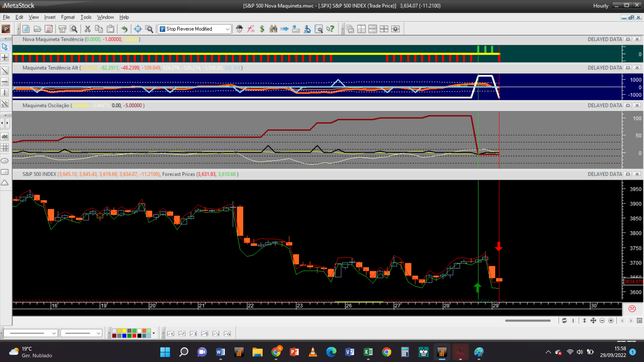Image resolution: width=644 pixels, height=362 pixels.
Task: Close the Nova Maquineta Tendência pane
Action: (x=637, y=40)
